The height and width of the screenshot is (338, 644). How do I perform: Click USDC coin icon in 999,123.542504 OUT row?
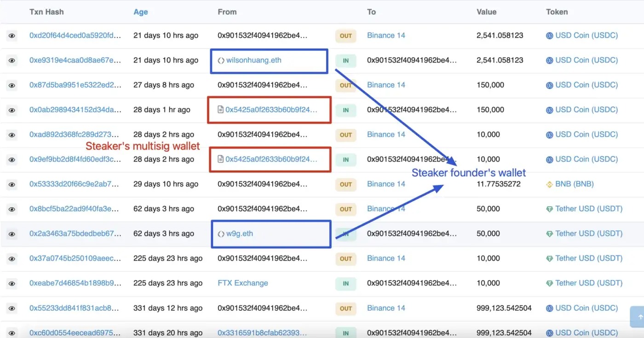click(x=549, y=309)
